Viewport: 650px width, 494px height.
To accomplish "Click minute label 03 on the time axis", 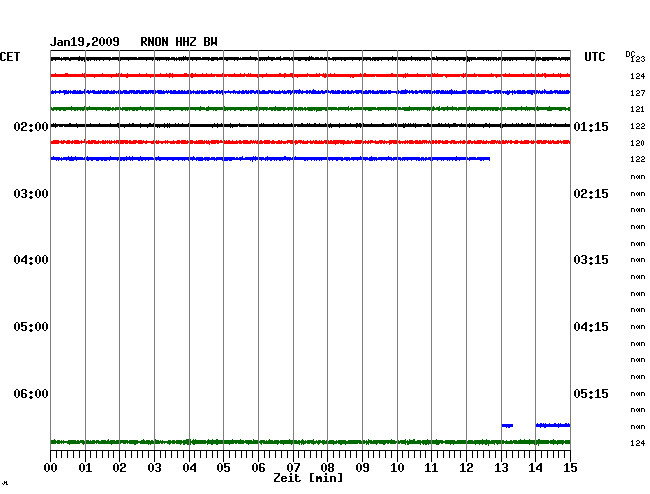I will (x=155, y=468).
